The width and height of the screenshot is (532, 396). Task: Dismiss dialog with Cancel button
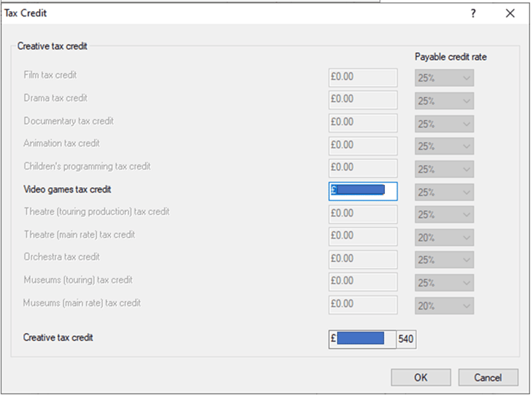(488, 377)
